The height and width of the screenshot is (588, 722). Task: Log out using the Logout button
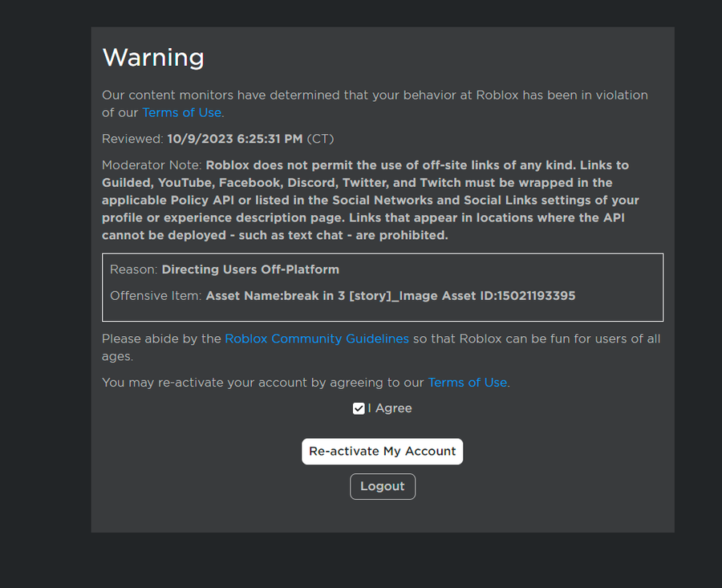(382, 486)
